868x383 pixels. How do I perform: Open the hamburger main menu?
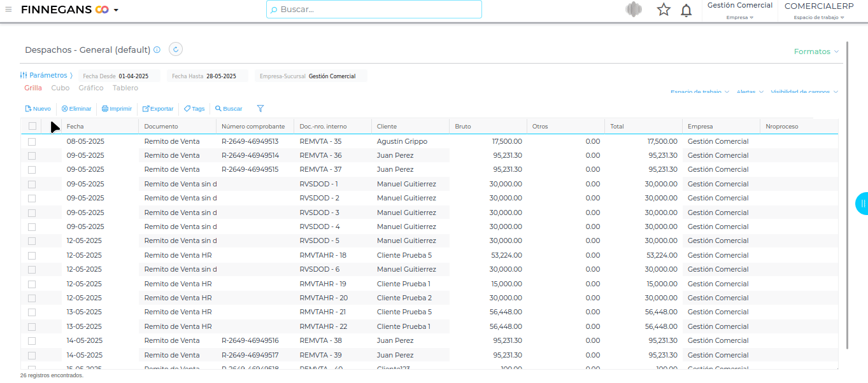click(x=8, y=10)
